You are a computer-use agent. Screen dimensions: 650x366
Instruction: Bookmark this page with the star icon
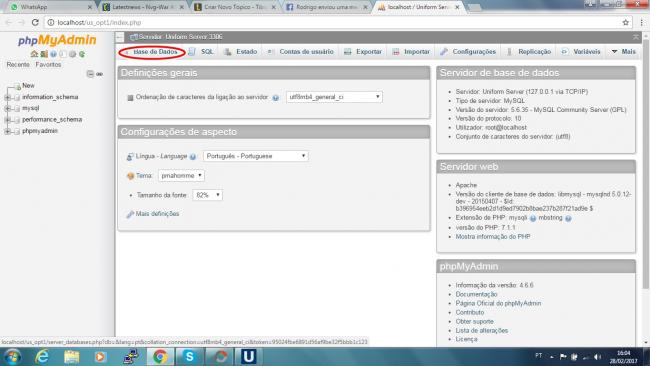pyautogui.click(x=626, y=22)
